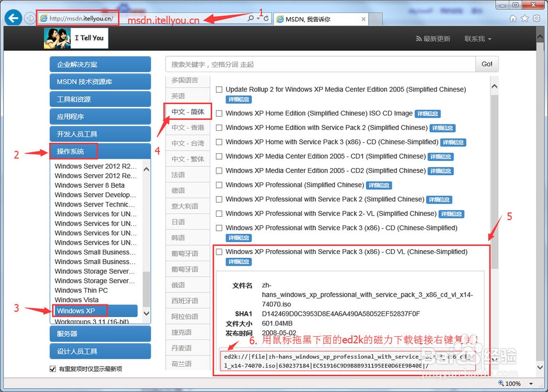Select Windows Server 8 Beta entry
The height and width of the screenshot is (392, 548).
[89, 186]
